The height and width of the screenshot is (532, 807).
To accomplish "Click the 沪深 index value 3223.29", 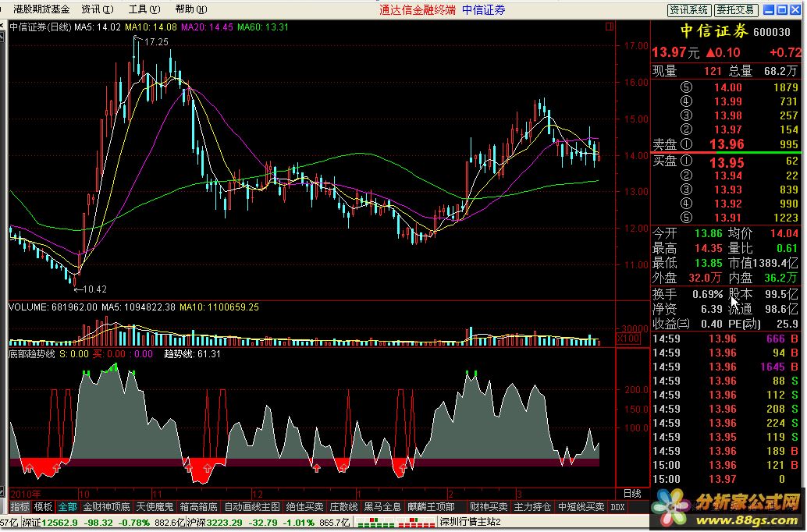I will 225,523.
